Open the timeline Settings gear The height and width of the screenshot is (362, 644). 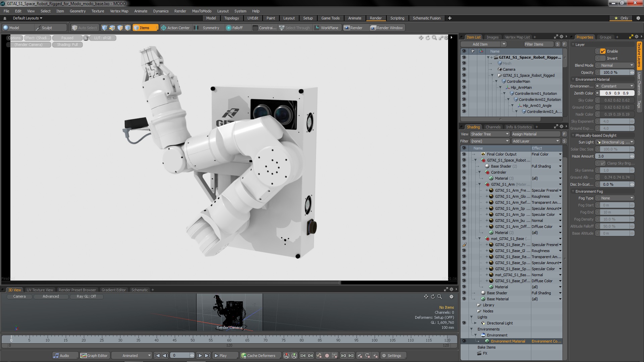pyautogui.click(x=384, y=356)
